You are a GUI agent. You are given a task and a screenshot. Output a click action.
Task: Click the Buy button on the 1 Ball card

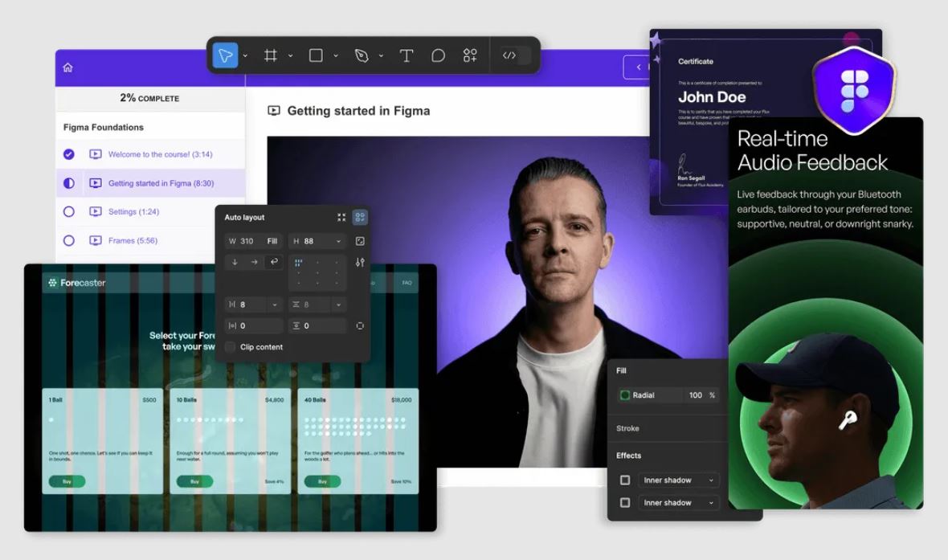(x=67, y=481)
